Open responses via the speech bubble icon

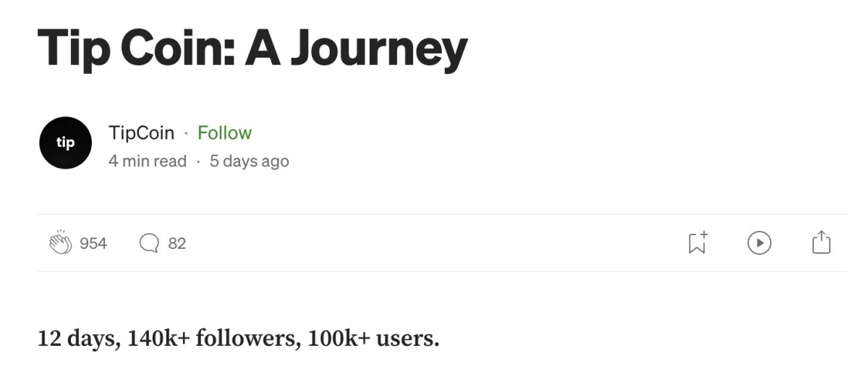tap(149, 244)
